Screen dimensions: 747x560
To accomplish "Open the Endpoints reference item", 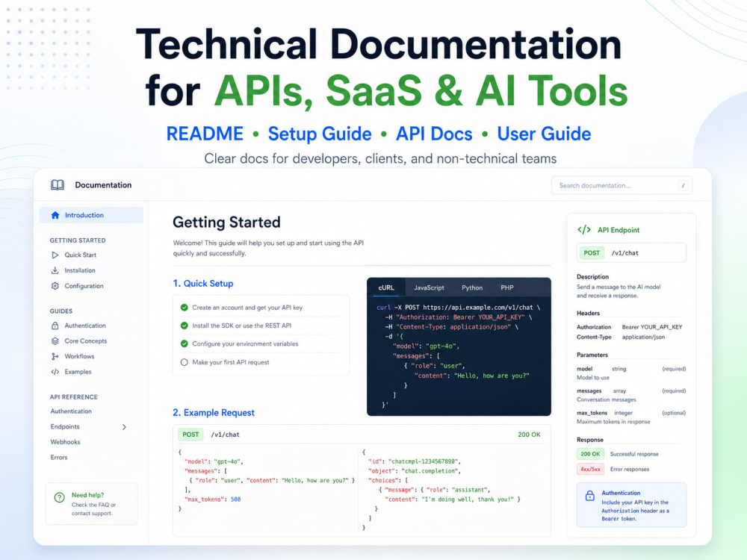I will (x=65, y=426).
